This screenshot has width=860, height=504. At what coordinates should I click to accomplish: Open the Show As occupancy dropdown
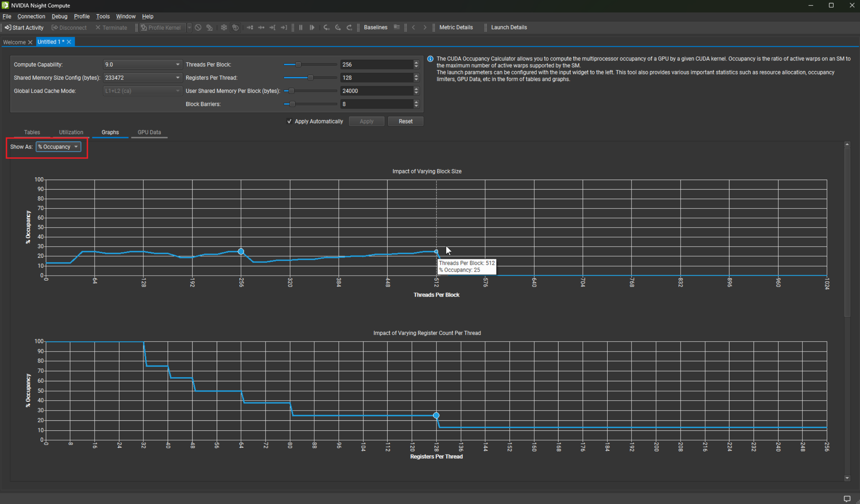[58, 147]
